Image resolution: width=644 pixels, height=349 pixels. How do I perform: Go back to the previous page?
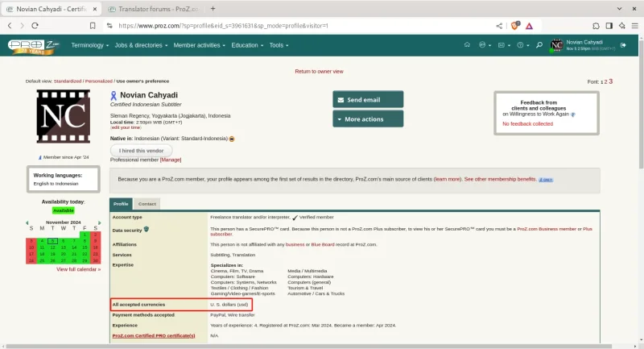coord(10,26)
